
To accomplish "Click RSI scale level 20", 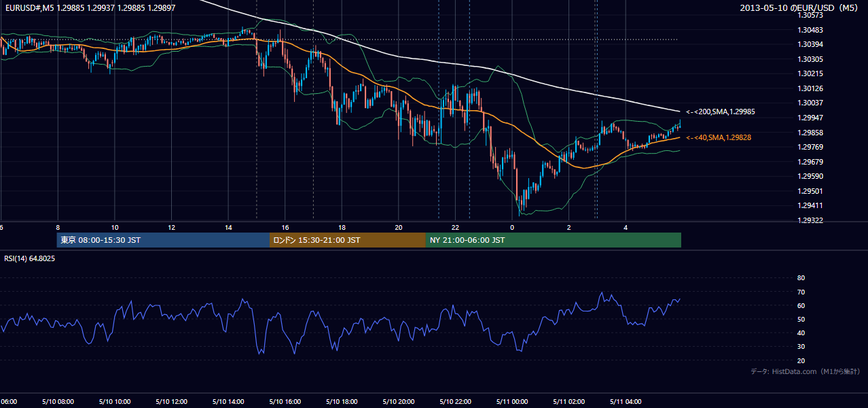I will [x=801, y=360].
